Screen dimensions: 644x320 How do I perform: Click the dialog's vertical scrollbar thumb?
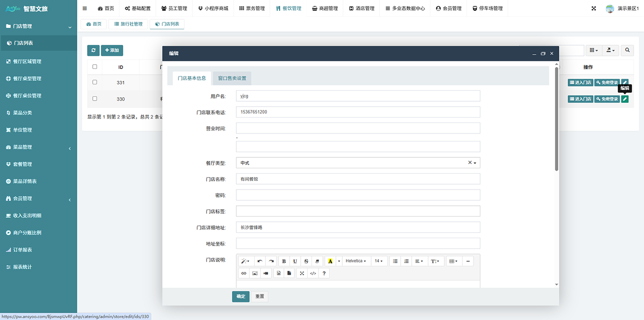coord(556,119)
